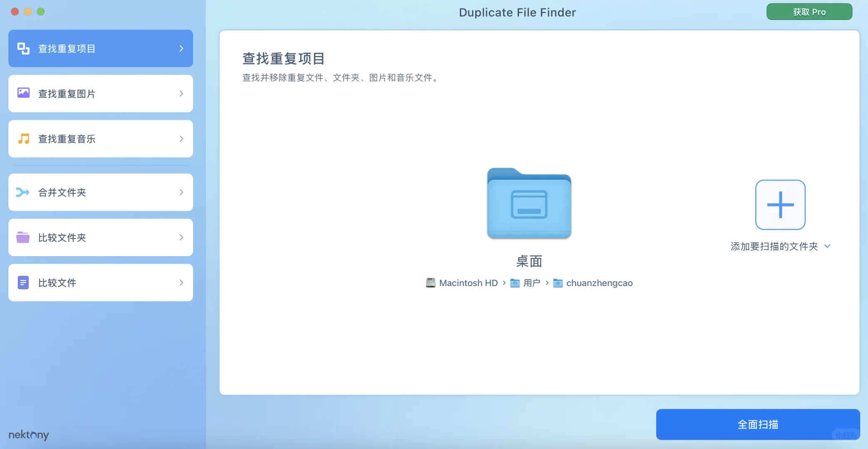
Task: Expand chevron on 查找重复图片 row
Action: 181,94
